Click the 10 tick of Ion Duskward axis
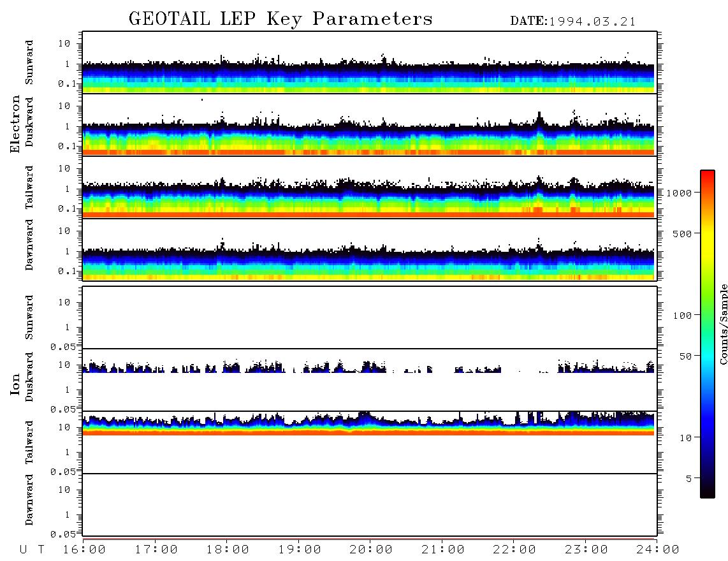The width and height of the screenshot is (728, 561). point(64,365)
